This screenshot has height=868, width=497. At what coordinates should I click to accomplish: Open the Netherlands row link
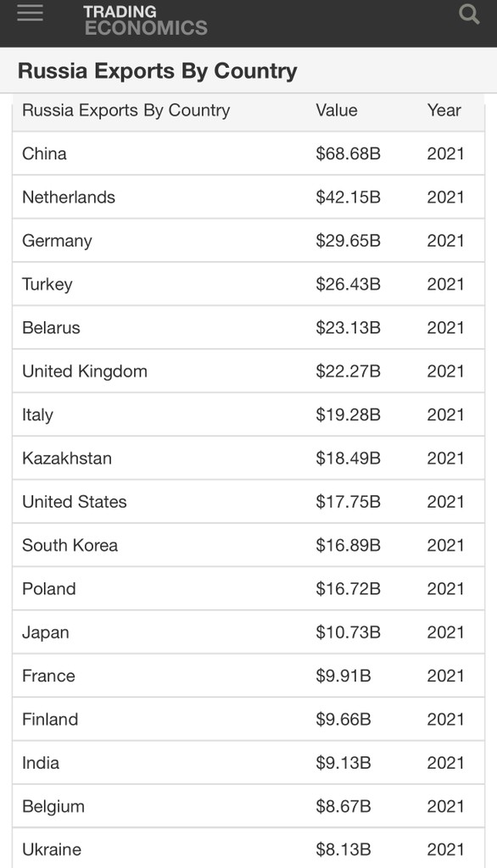point(69,197)
